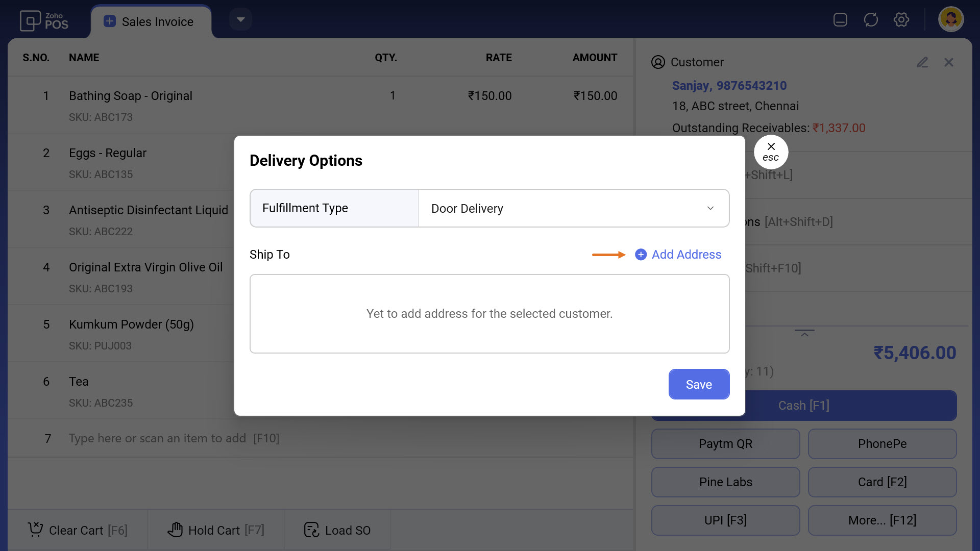The image size is (980, 551).
Task: Click the item search field to add item
Action: tap(174, 438)
